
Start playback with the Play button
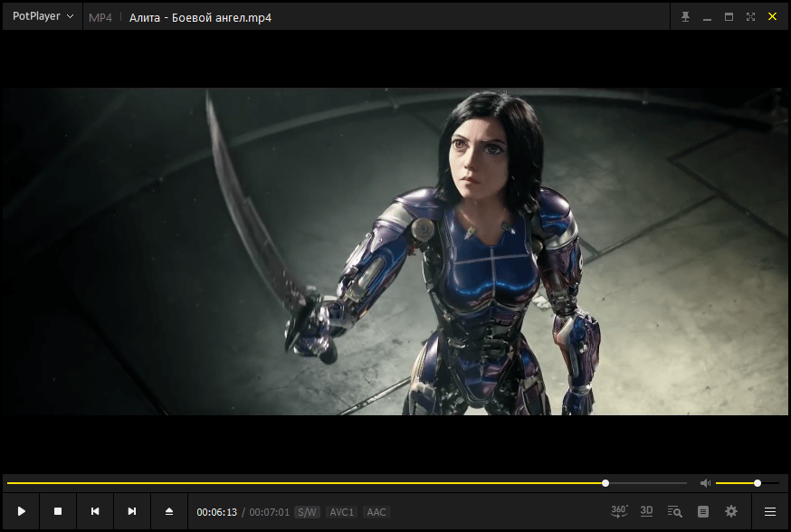[21, 511]
